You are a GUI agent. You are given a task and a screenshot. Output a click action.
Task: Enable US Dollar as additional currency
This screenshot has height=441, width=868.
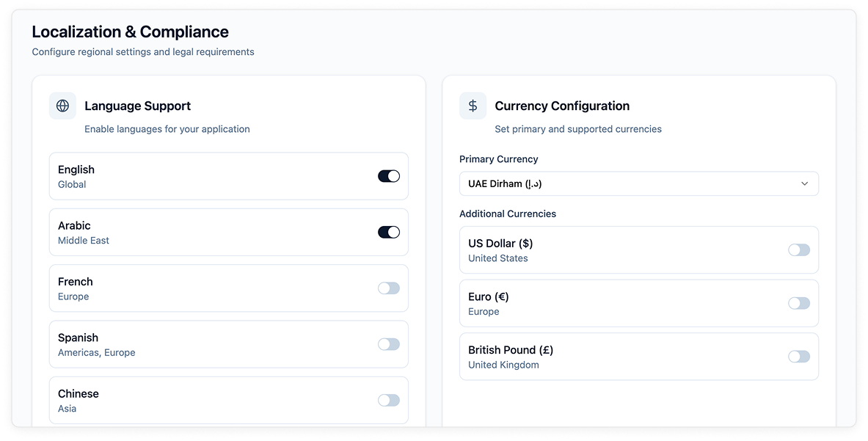(799, 250)
